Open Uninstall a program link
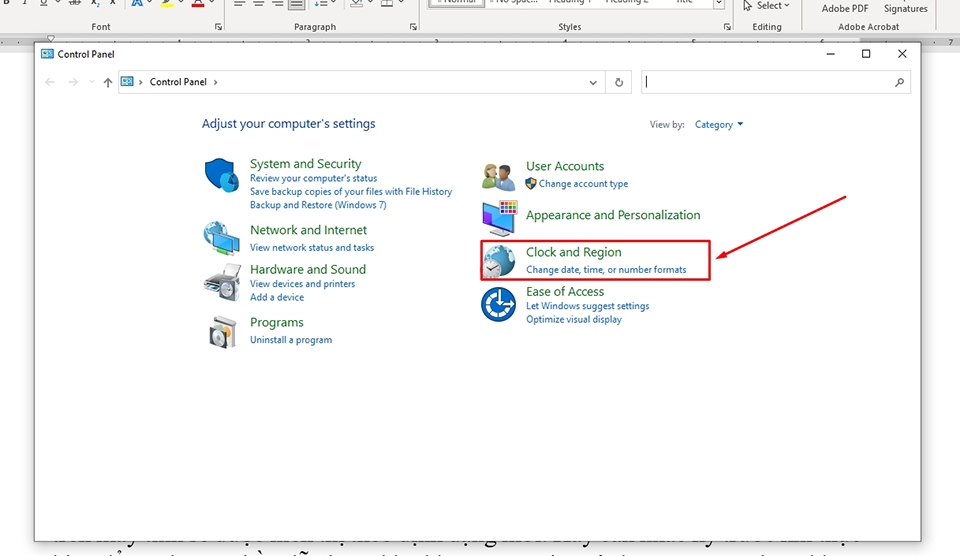The height and width of the screenshot is (556, 960). [x=291, y=340]
